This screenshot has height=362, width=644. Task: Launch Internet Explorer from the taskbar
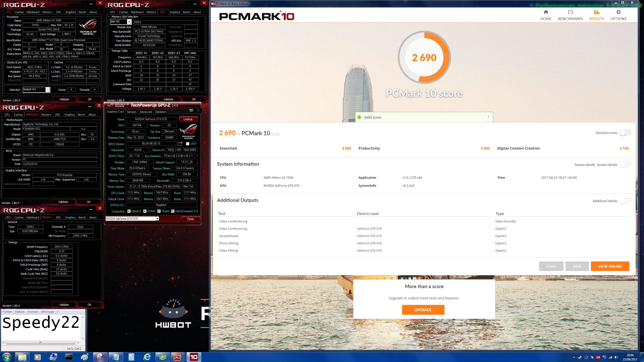click(147, 357)
